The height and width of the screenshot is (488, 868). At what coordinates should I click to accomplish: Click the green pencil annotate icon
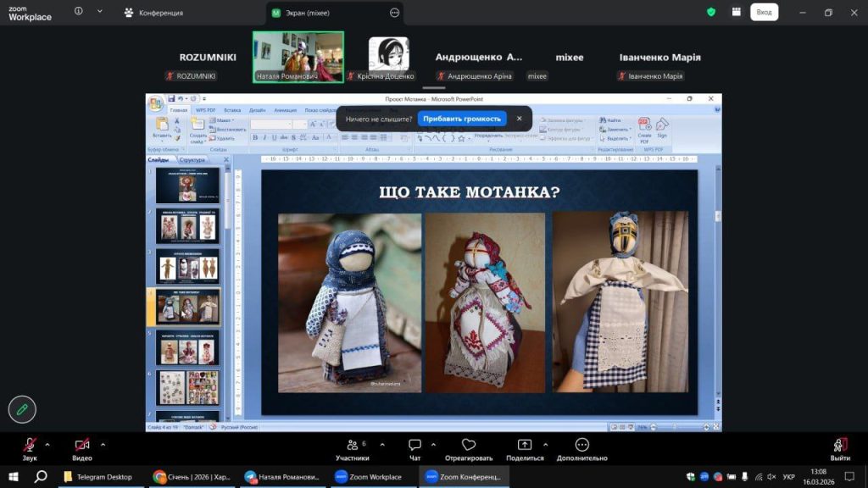click(22, 409)
